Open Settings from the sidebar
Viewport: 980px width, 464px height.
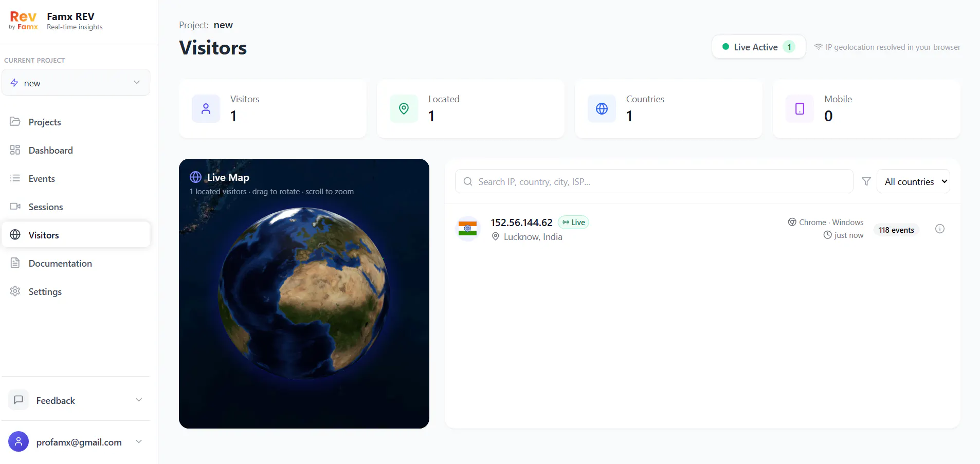(76, 291)
